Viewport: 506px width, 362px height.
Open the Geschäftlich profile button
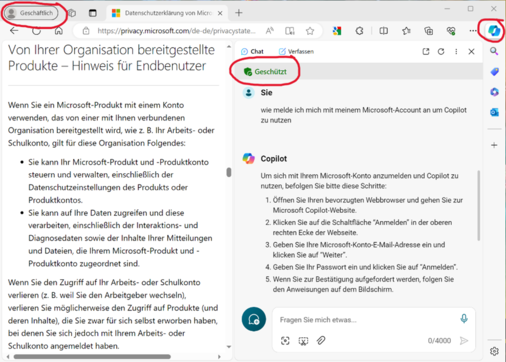coord(31,13)
